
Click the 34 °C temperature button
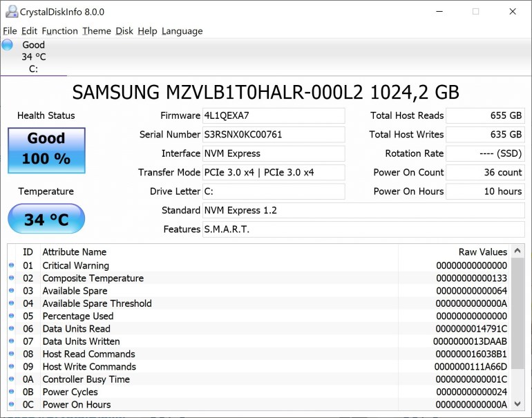(46, 218)
